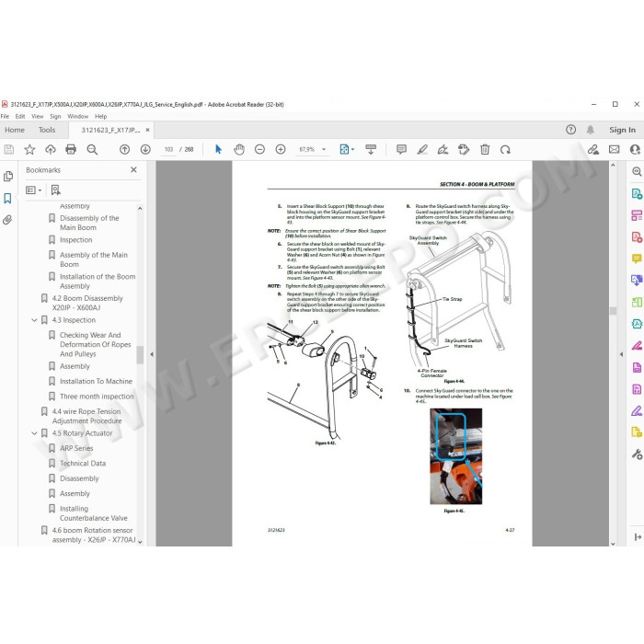The height and width of the screenshot is (644, 644).
Task: Zoom out with the minus icon
Action: [259, 149]
